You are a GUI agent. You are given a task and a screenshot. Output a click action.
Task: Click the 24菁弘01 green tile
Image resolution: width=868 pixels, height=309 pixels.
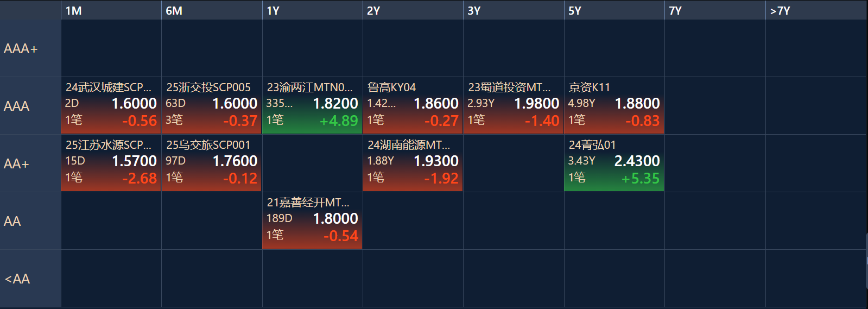614,163
